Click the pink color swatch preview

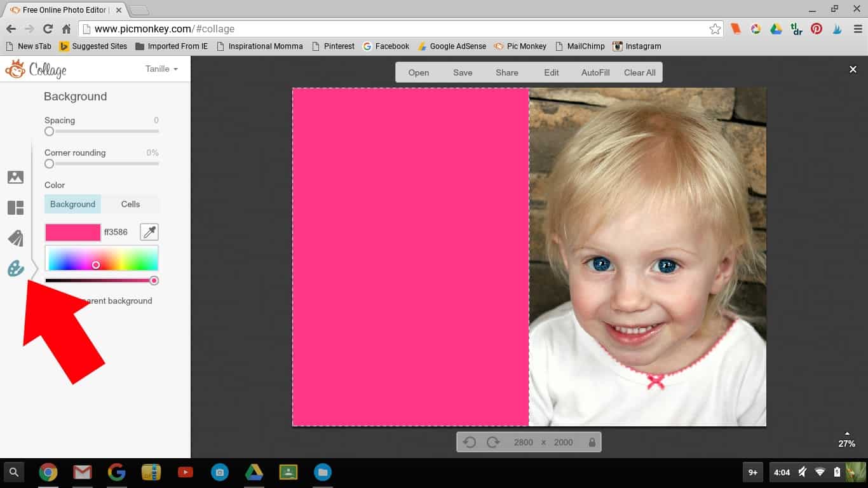[72, 232]
